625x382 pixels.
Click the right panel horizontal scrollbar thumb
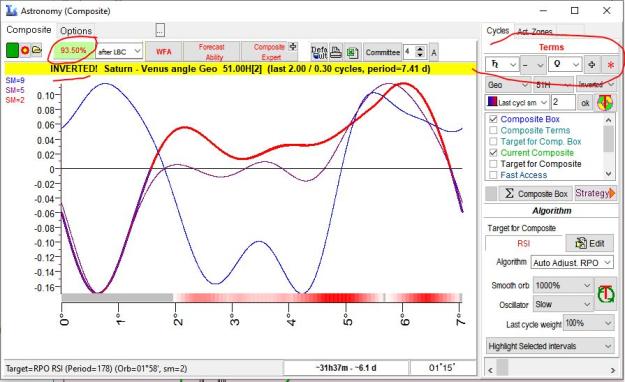[502, 366]
